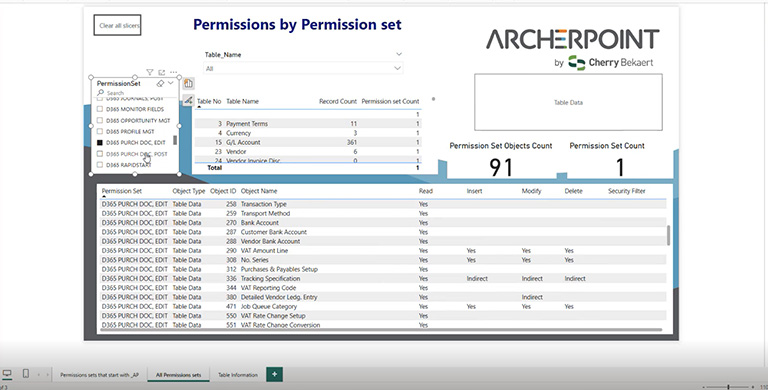Sort by Table No column header
This screenshot has width=768, height=390.
click(209, 101)
